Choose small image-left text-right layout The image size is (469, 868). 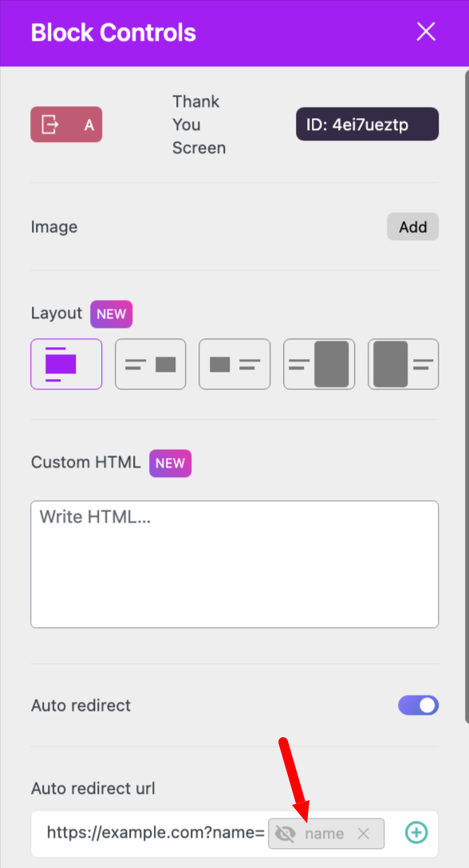235,365
